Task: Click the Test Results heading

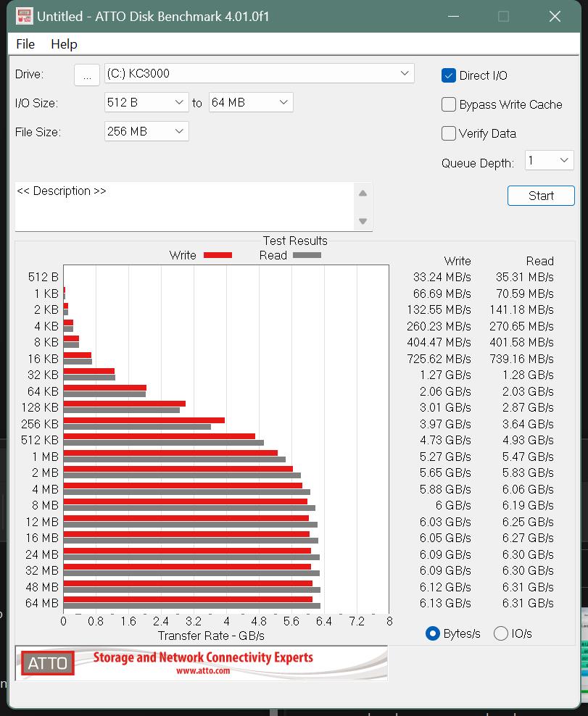Action: [x=295, y=241]
